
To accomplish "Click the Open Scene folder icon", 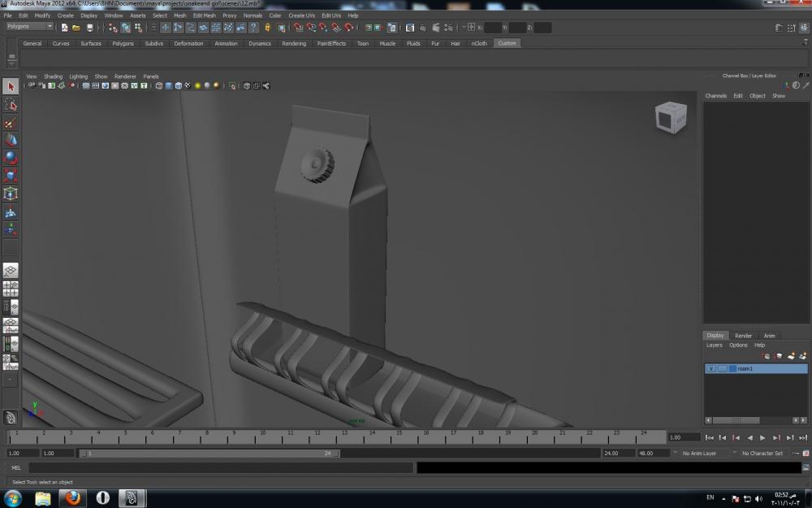I will pyautogui.click(x=76, y=28).
